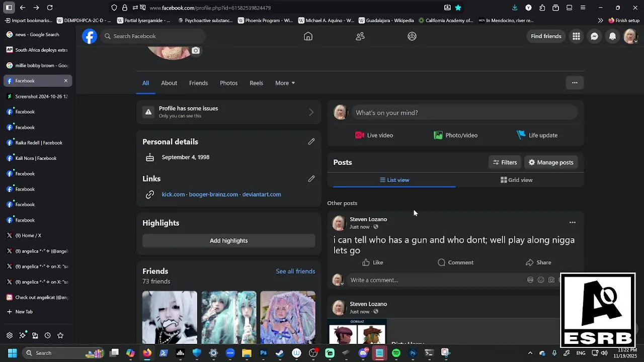Select the All profile tab
The image size is (644, 362).
145,83
